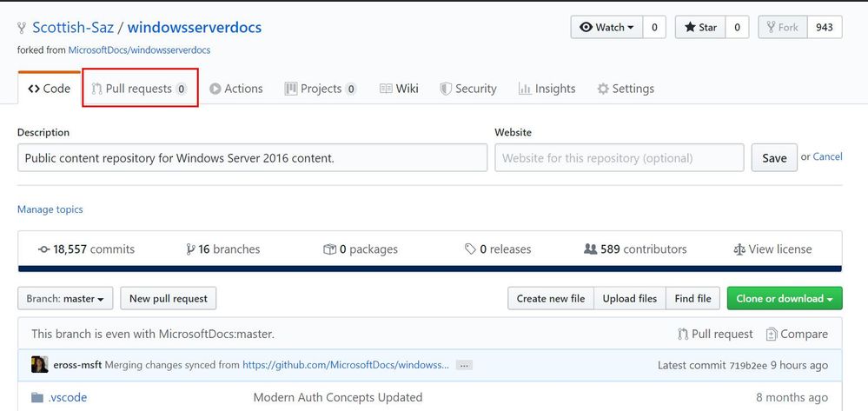Open the Security tab

tap(468, 89)
